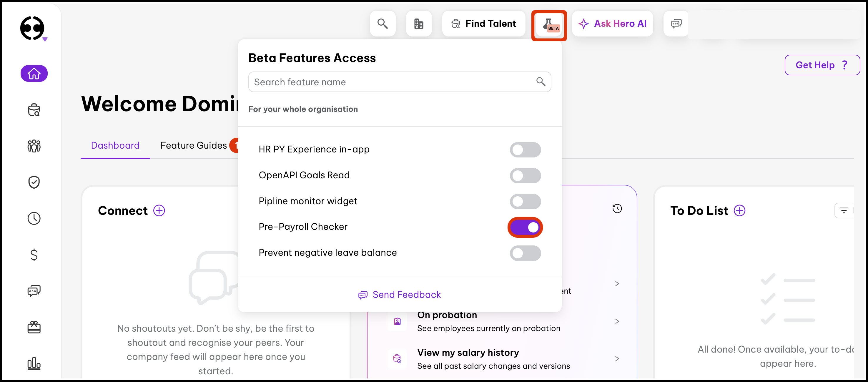Image resolution: width=868 pixels, height=382 pixels.
Task: Open the logo dropdown arrow
Action: point(45,39)
